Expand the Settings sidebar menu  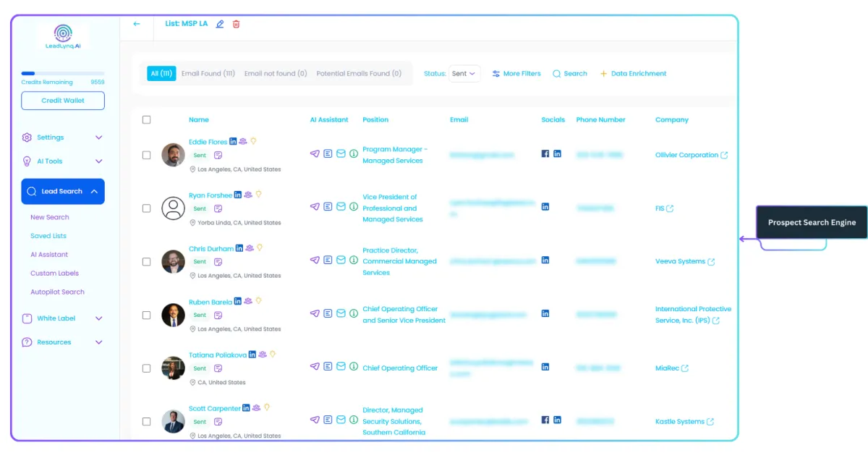pos(63,137)
